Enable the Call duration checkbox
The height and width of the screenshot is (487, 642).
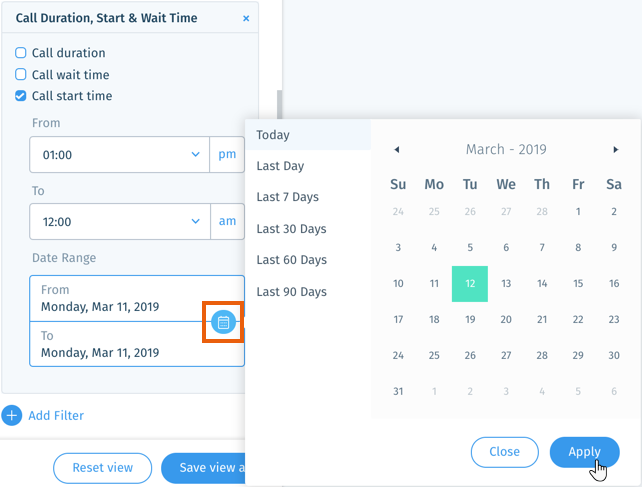pyautogui.click(x=20, y=53)
